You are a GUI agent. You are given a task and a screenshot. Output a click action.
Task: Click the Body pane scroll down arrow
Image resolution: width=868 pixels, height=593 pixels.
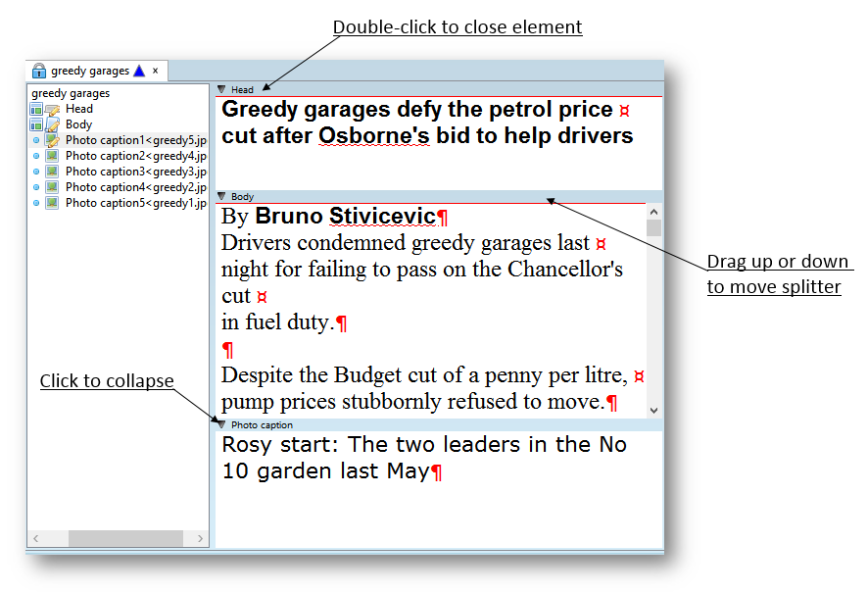click(653, 411)
